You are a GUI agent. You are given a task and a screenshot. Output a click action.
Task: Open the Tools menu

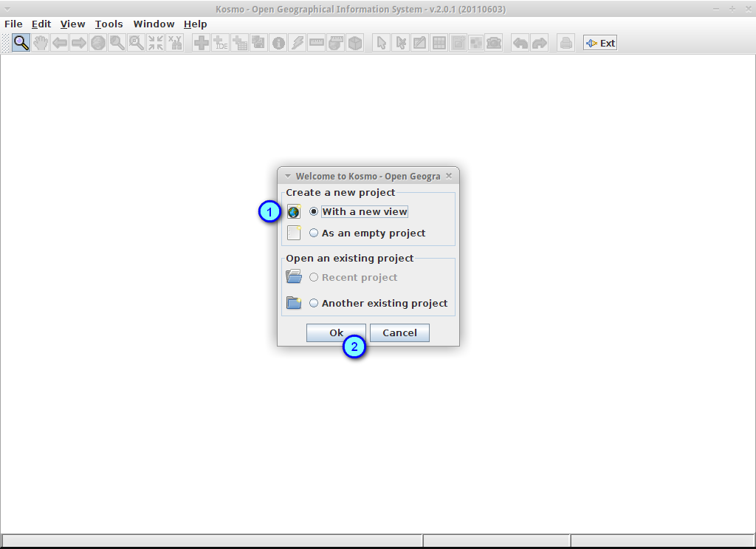[x=109, y=24]
